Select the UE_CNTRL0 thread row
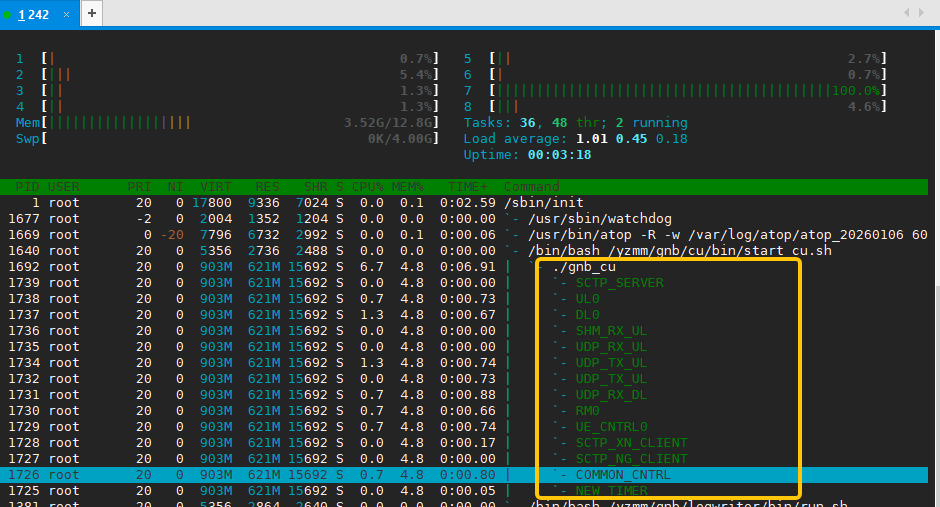Screen dimensions: 940x507 611,427
